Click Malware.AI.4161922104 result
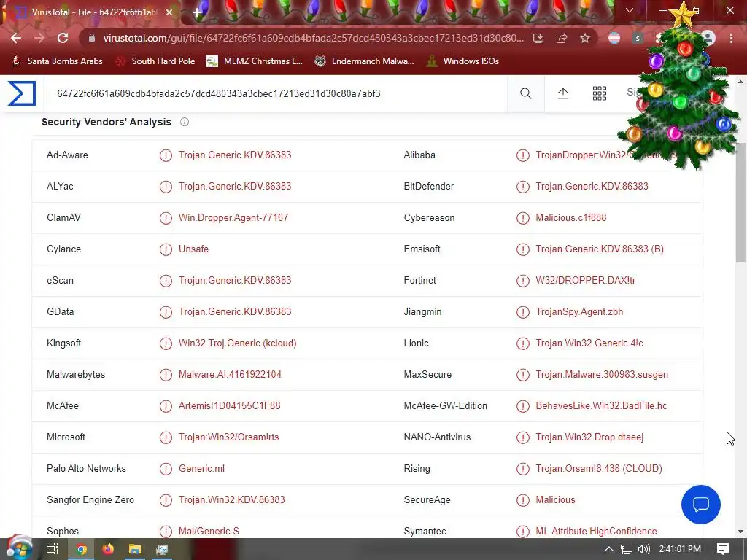This screenshot has width=747, height=560. [x=230, y=374]
